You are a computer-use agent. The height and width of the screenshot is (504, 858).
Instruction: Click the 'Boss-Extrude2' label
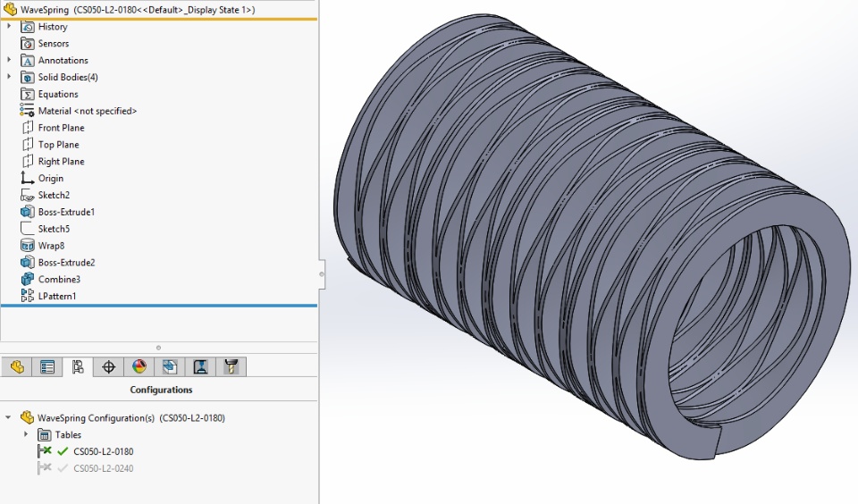tap(66, 263)
